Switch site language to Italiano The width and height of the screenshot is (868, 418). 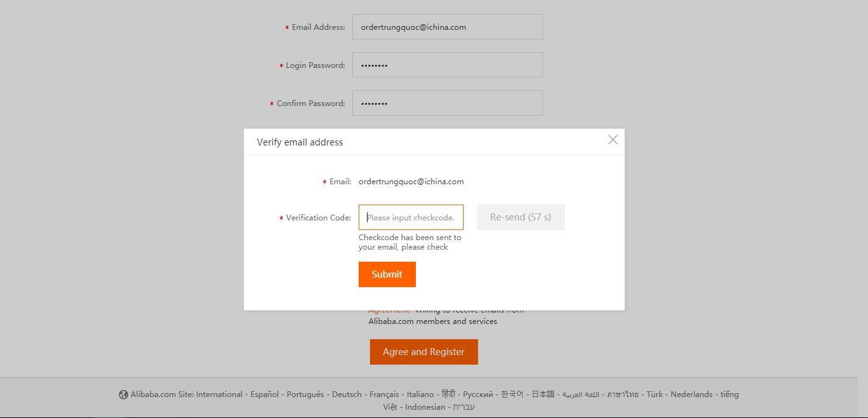coord(420,394)
